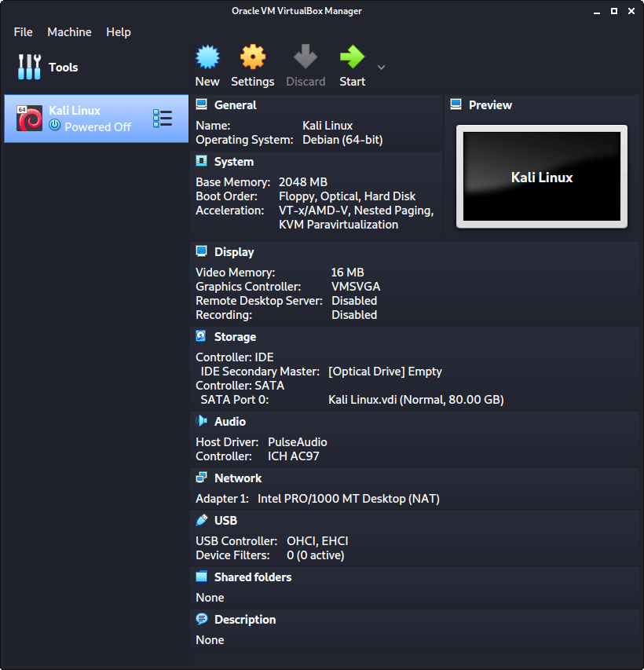Image resolution: width=644 pixels, height=670 pixels.
Task: Open the System section header link
Action: coord(234,162)
